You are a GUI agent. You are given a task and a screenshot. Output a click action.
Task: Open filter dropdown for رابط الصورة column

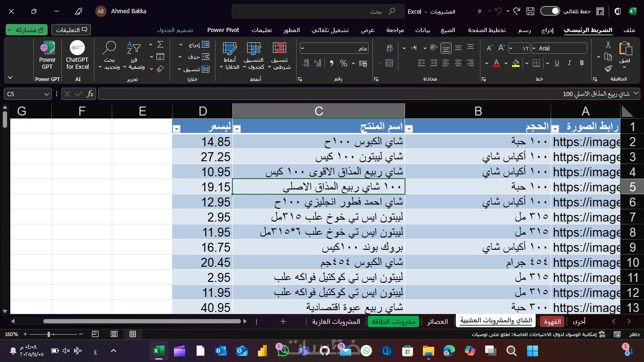click(x=555, y=129)
